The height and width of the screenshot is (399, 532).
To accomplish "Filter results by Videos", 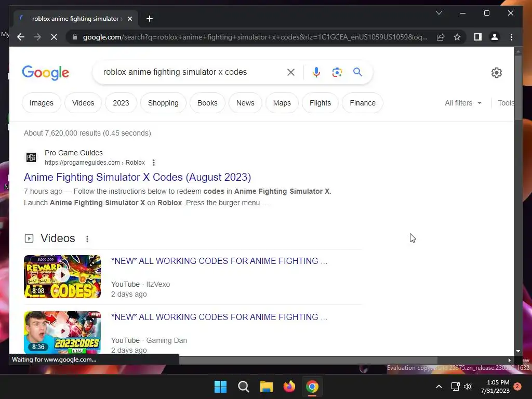I will click(83, 103).
